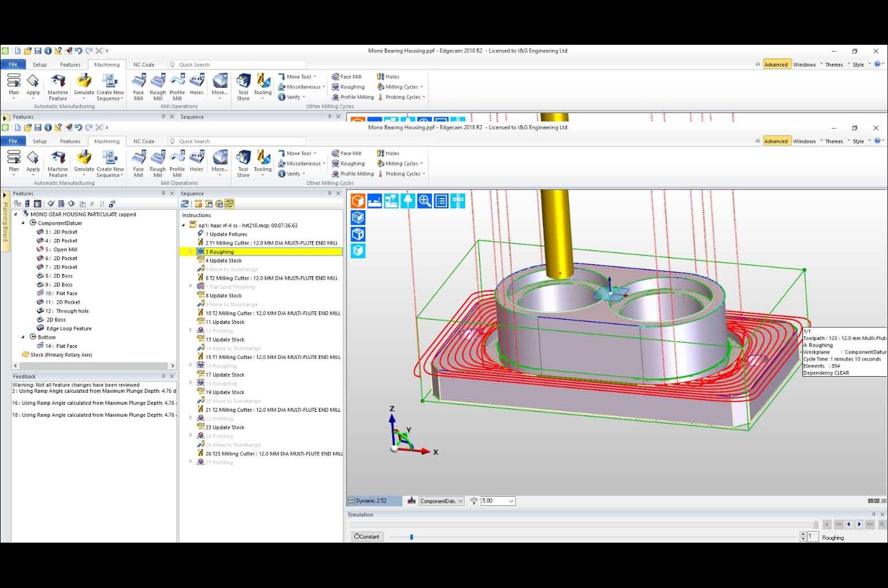
Task: Open the File tab in the front window
Action: pyautogui.click(x=13, y=141)
